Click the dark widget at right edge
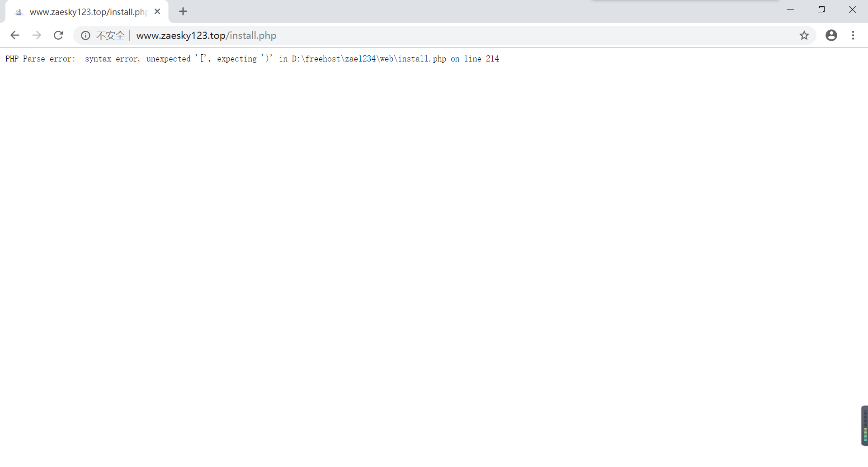The height and width of the screenshot is (467, 868). coord(864,425)
